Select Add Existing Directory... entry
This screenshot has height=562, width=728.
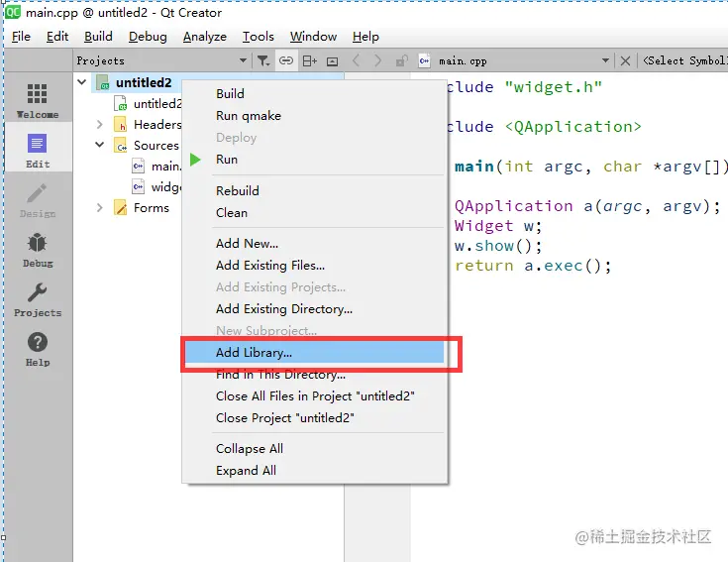314,309
